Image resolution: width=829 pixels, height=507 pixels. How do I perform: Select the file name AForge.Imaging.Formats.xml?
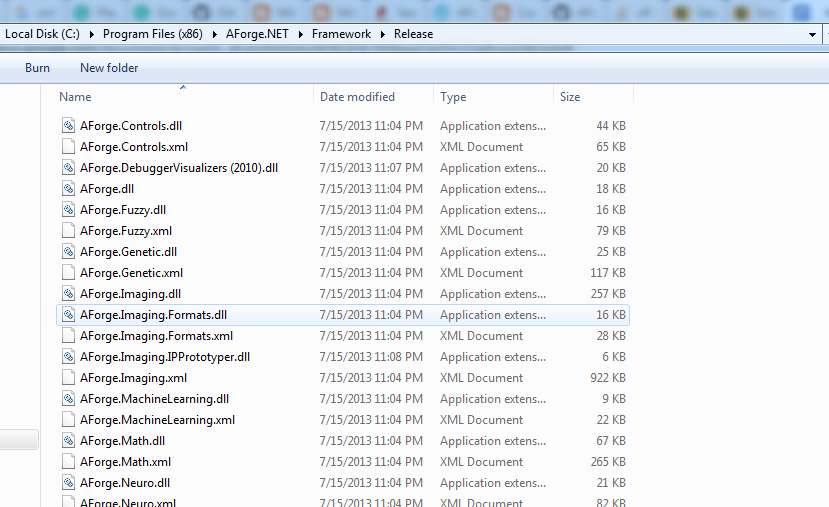click(x=156, y=336)
